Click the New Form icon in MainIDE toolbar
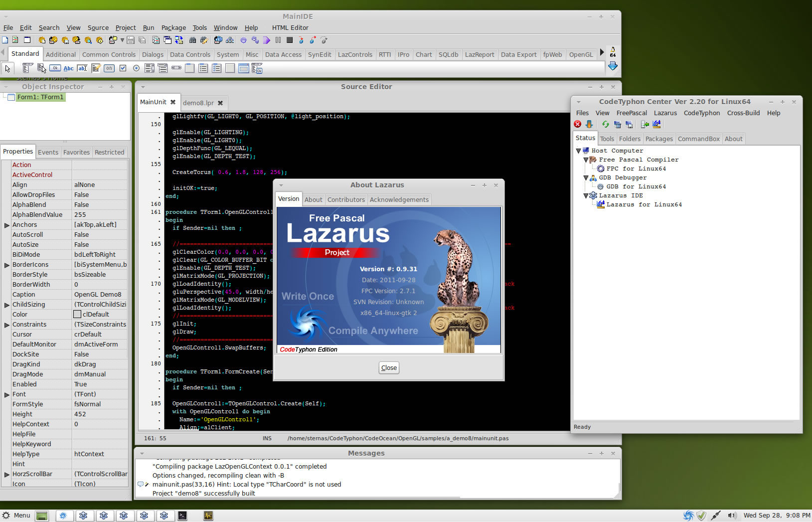This screenshot has width=812, height=522. 27,40
